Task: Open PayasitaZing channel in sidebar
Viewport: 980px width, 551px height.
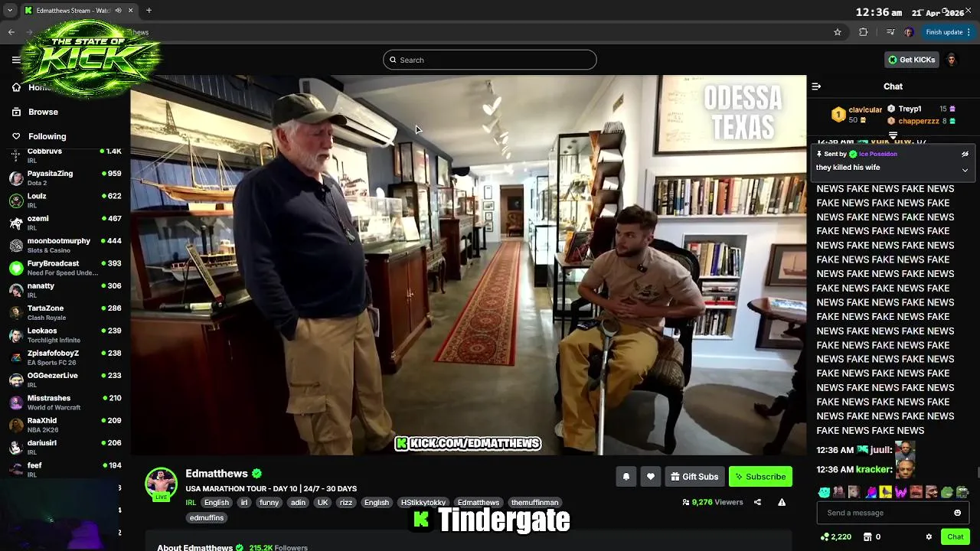Action: [x=65, y=178]
